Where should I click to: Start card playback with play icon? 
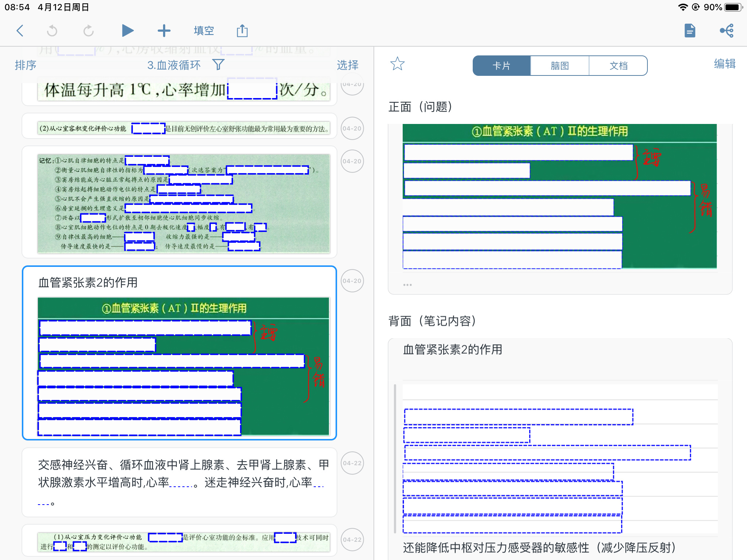(128, 31)
